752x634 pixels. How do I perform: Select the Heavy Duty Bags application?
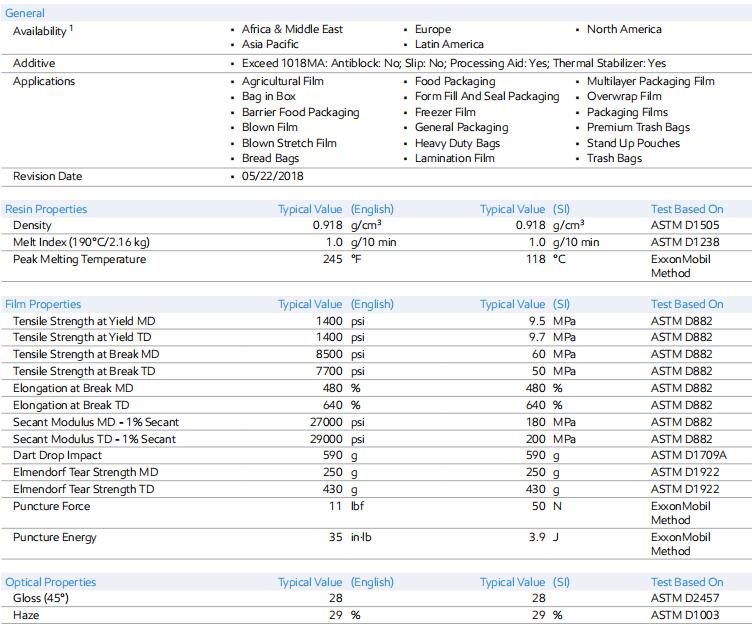(x=457, y=143)
